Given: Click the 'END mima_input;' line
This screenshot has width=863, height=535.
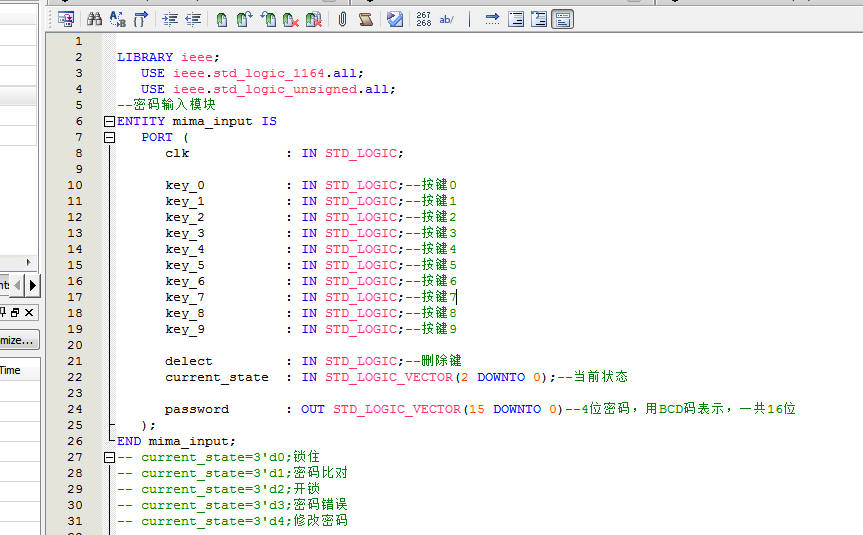Looking at the screenshot, I should point(176,441).
